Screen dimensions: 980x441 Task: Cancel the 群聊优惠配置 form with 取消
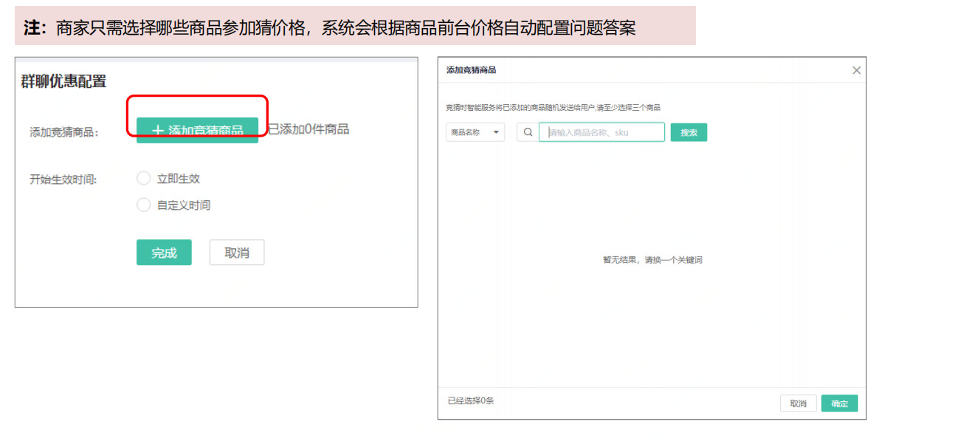[x=237, y=253]
